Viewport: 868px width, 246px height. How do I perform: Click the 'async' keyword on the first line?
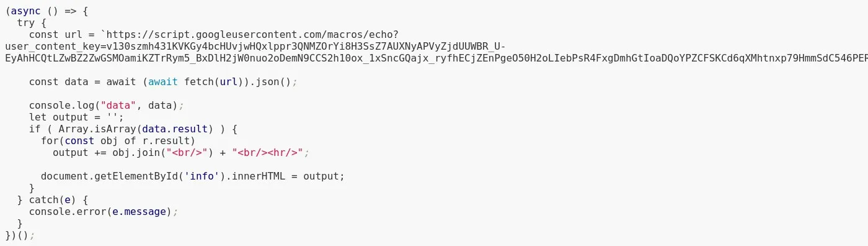[25, 11]
